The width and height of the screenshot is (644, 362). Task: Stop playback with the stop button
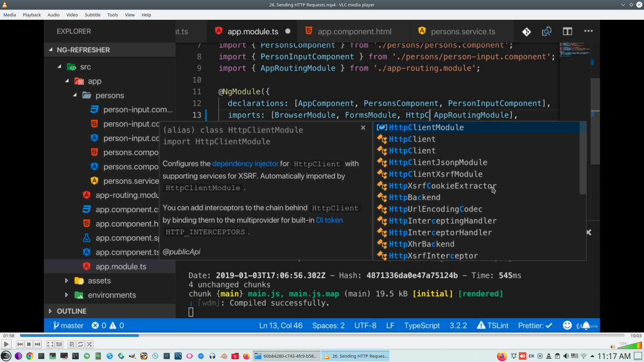[29, 344]
